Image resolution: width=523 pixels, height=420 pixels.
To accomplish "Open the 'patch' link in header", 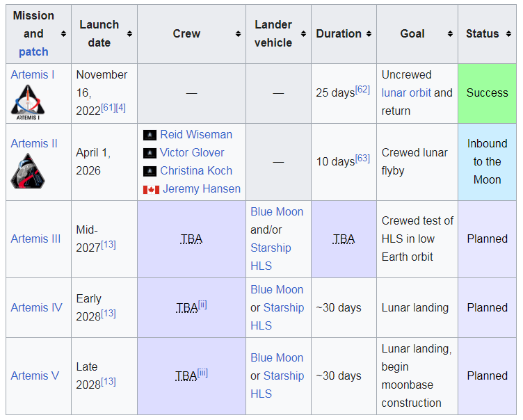I will pos(33,52).
